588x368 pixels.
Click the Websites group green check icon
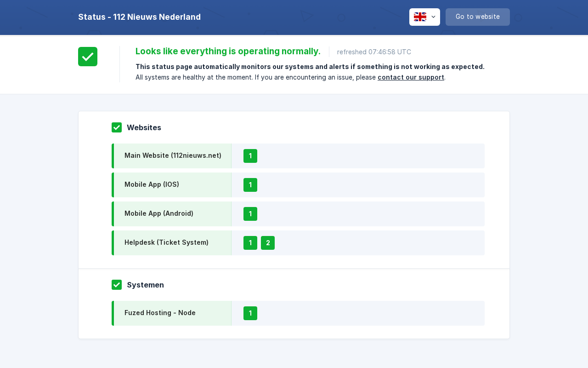(x=117, y=127)
